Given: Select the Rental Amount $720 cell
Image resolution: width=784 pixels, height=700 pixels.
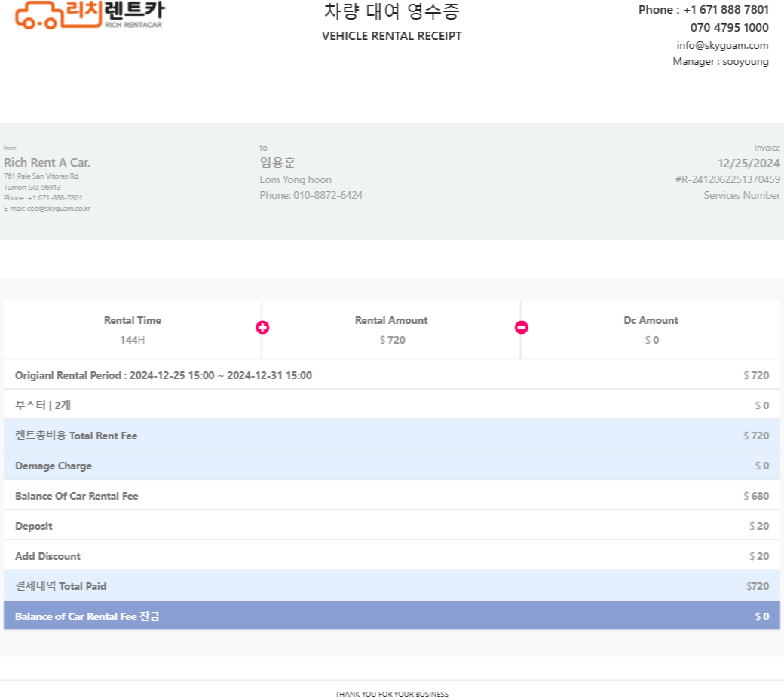Looking at the screenshot, I should pyautogui.click(x=391, y=330).
